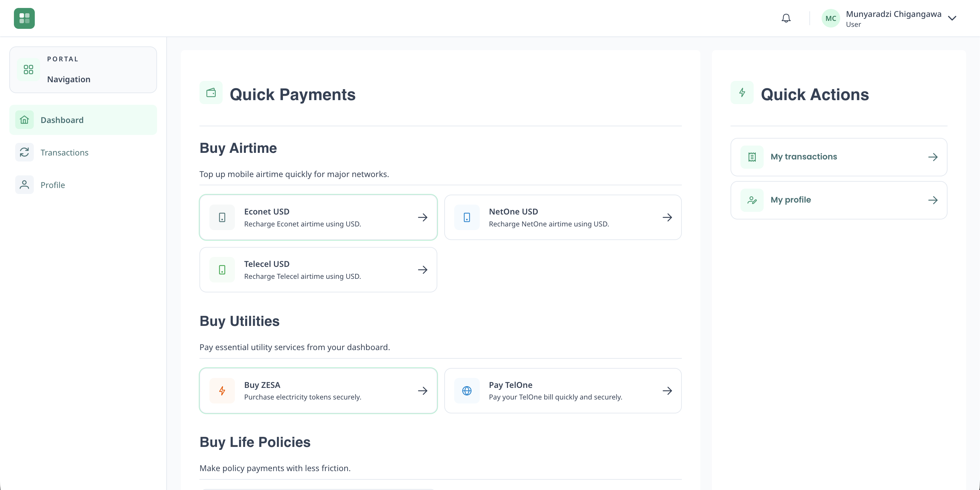Open My profile quick action
The image size is (980, 490).
click(839, 200)
